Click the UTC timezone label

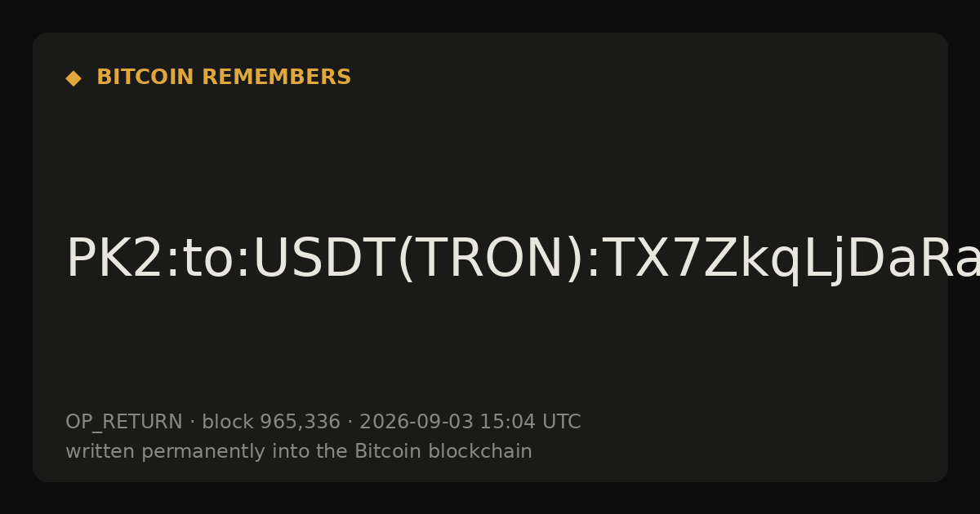561,422
